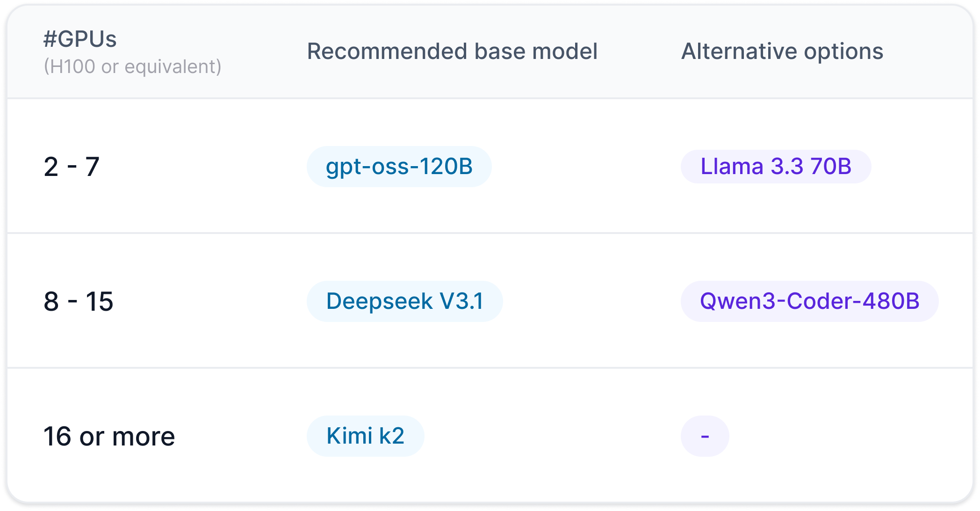Click the Llama 3.3 70B alternative chip
Image resolution: width=980 pixels, height=511 pixels.
point(776,167)
